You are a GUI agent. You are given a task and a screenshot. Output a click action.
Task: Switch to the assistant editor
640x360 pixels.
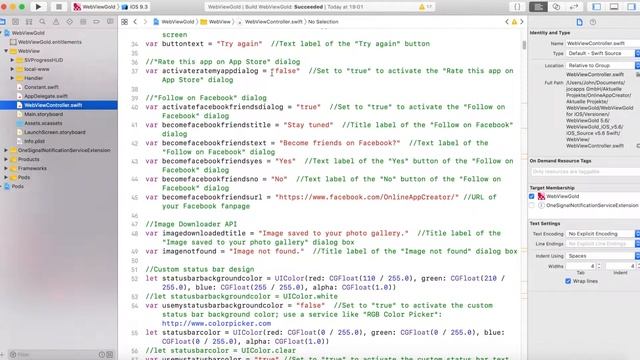click(x=556, y=7)
